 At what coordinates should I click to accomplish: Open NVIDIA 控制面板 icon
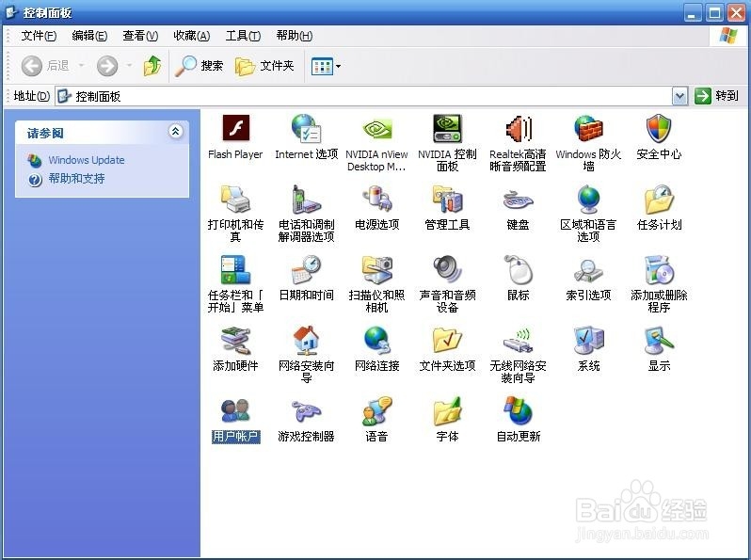447,128
